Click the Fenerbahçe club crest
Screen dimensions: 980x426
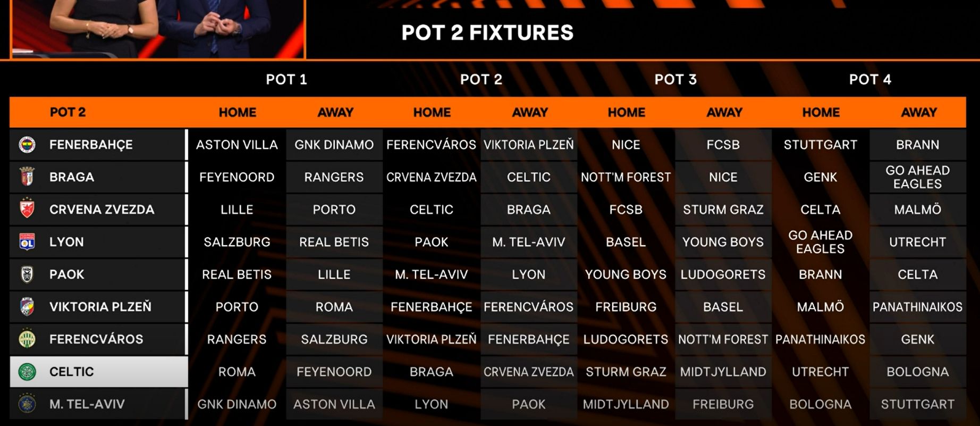(27, 145)
